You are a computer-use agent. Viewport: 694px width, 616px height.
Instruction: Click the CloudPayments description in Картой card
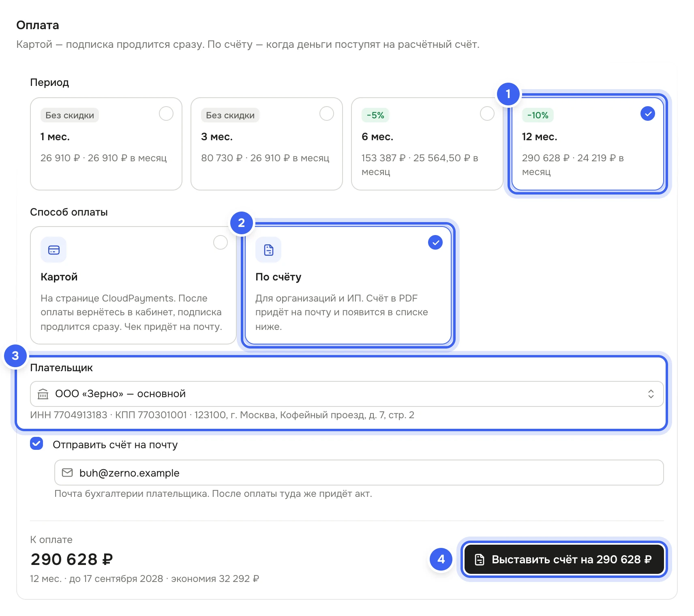(131, 312)
